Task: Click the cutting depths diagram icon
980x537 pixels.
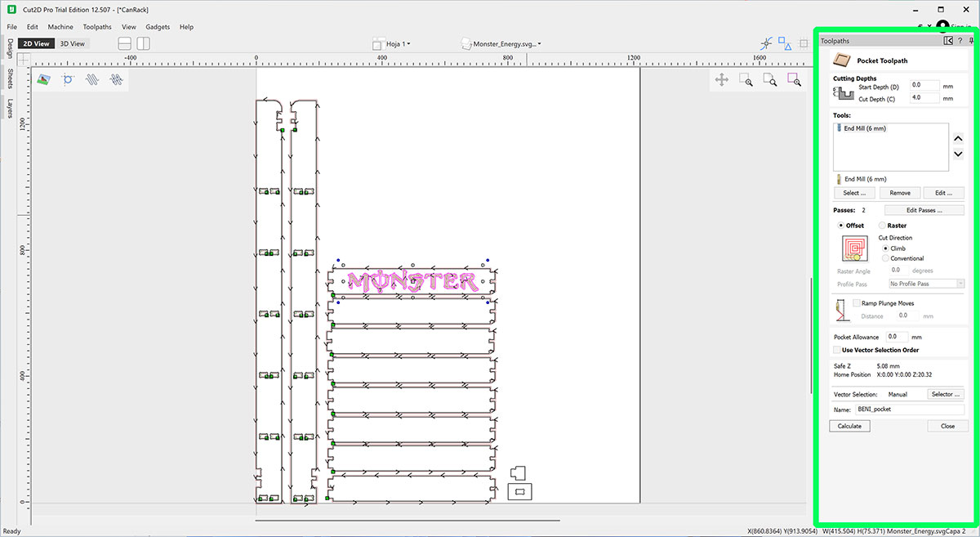Action: click(844, 93)
